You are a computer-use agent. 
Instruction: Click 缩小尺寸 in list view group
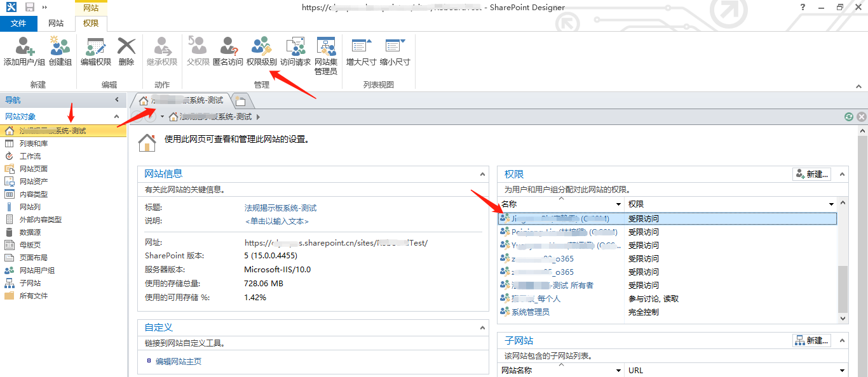click(x=395, y=51)
